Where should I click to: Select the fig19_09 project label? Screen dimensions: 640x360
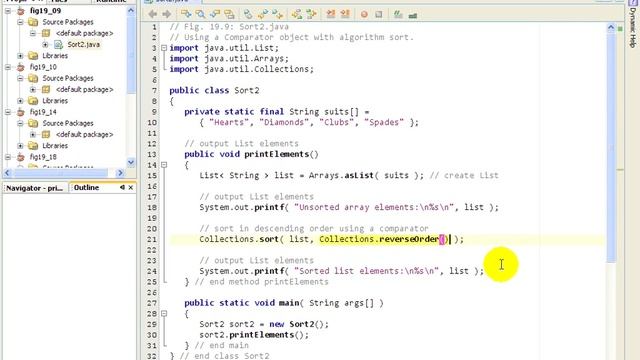(x=45, y=11)
